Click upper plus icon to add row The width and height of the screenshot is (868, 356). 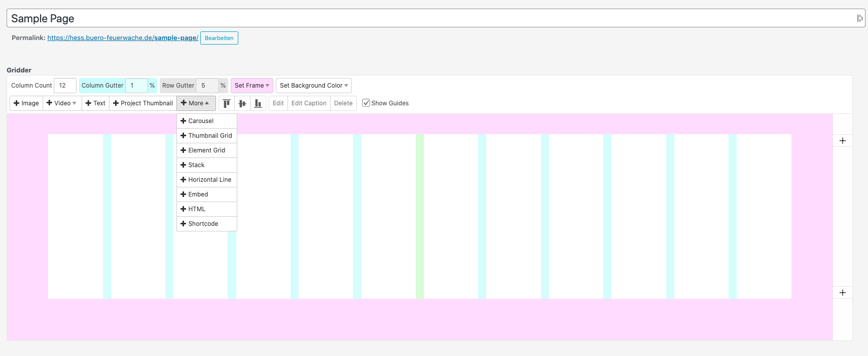[842, 141]
